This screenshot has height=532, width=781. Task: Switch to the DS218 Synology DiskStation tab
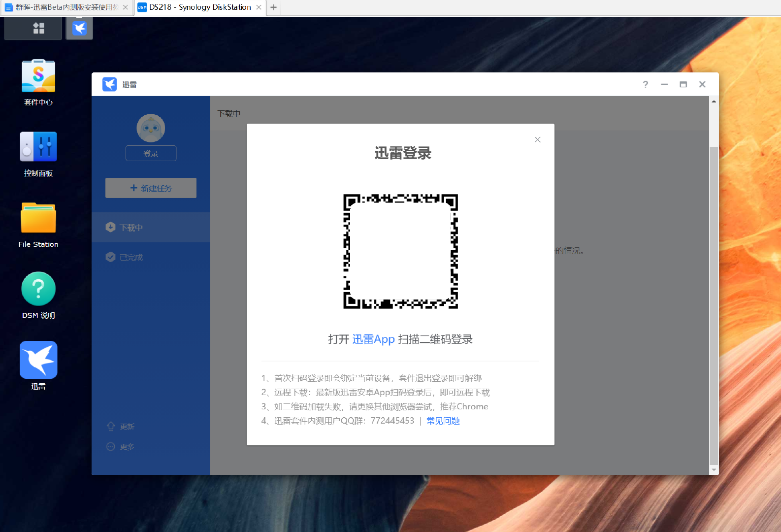(x=200, y=7)
